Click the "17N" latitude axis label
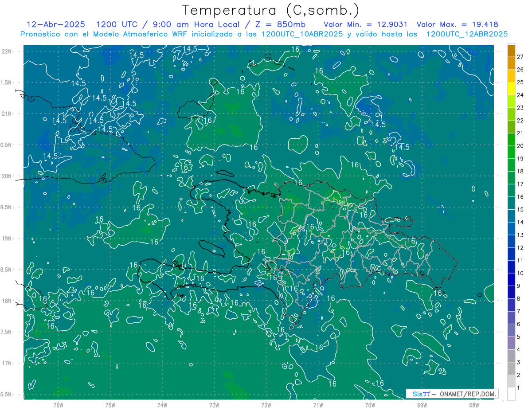 8,363
